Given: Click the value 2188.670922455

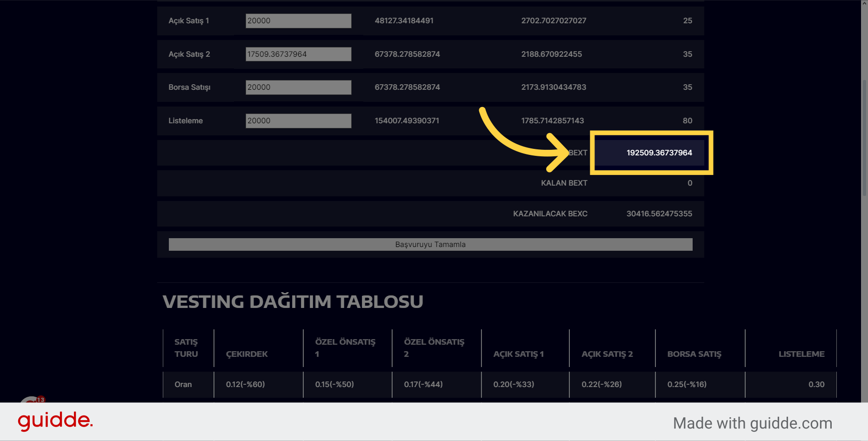Looking at the screenshot, I should (x=551, y=54).
